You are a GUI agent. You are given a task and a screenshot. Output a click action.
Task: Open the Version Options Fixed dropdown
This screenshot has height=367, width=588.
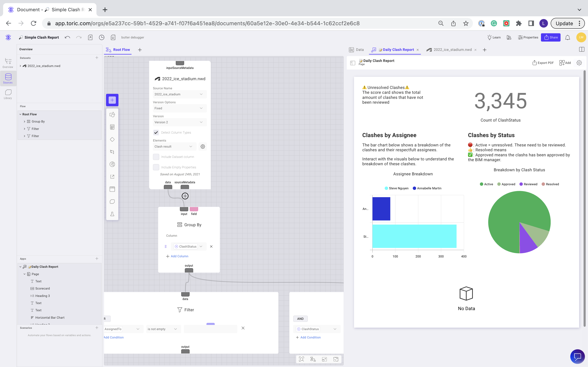179,108
